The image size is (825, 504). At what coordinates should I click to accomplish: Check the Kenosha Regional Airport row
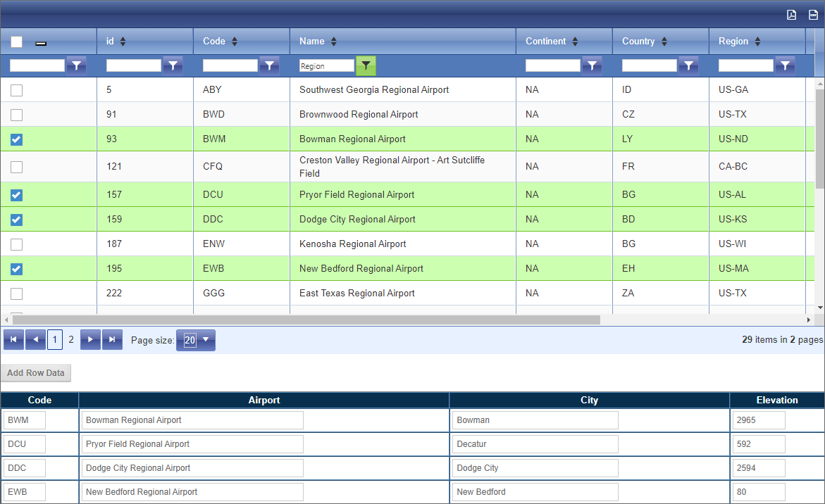17,244
